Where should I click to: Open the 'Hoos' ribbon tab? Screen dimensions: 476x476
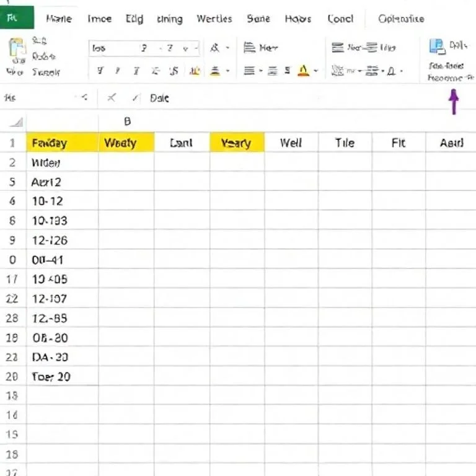click(x=298, y=19)
